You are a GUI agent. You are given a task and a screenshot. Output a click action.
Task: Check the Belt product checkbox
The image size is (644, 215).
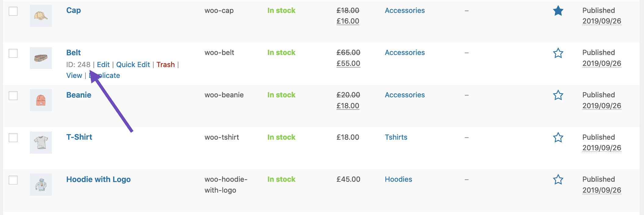(x=13, y=53)
